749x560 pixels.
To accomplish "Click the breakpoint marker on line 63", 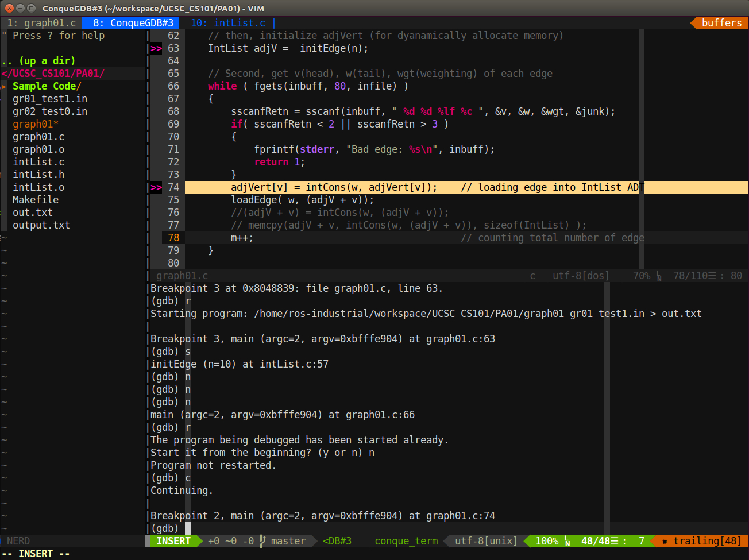I will [x=156, y=48].
